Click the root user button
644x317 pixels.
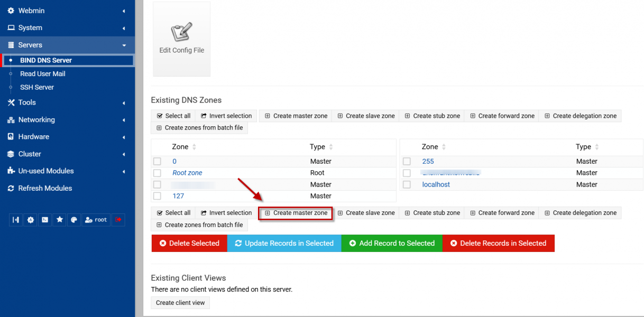point(96,220)
